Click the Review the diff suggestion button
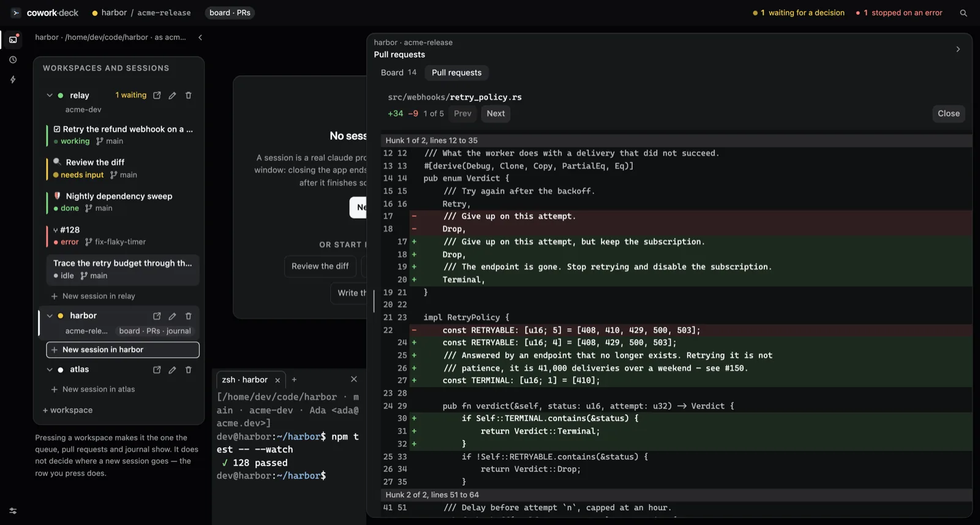The width and height of the screenshot is (980, 525). tap(320, 266)
